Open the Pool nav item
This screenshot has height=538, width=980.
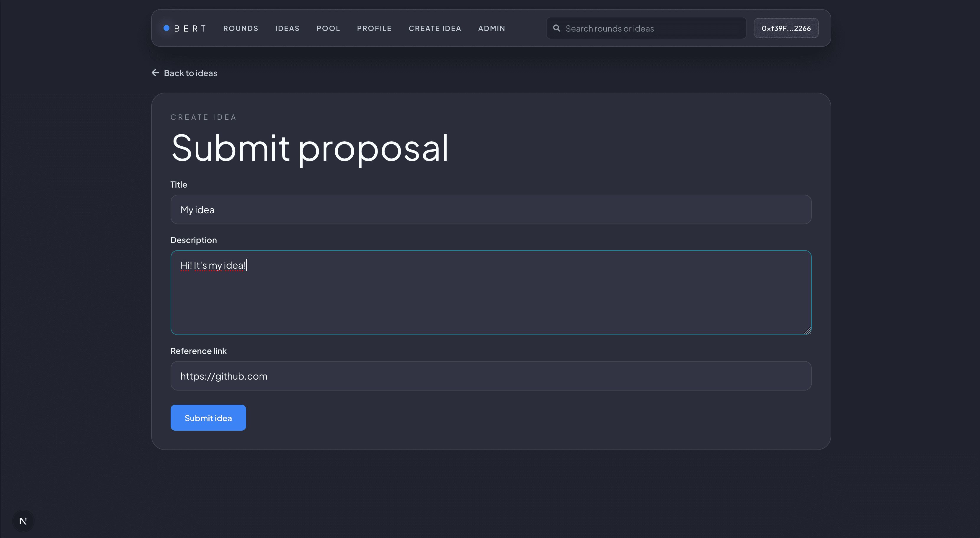[328, 29]
